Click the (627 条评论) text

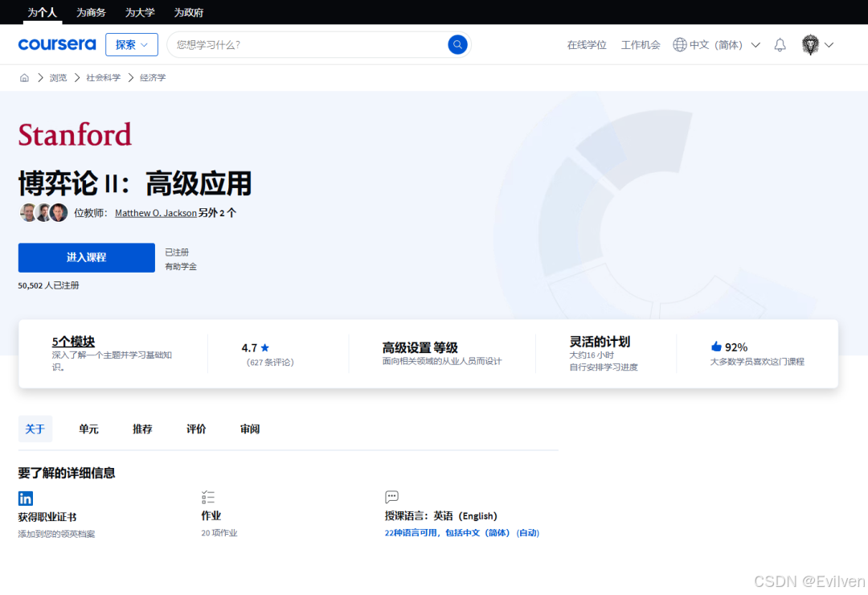[x=270, y=363]
